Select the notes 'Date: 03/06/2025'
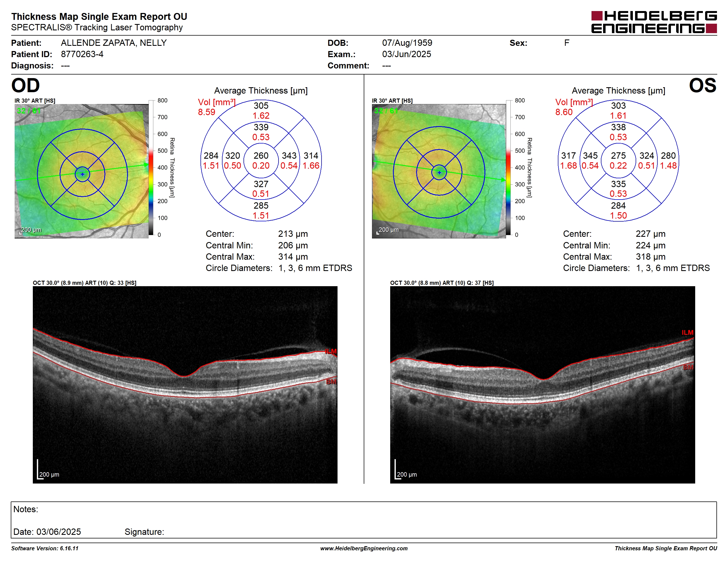Viewport: 728px width, 563px height. click(47, 532)
